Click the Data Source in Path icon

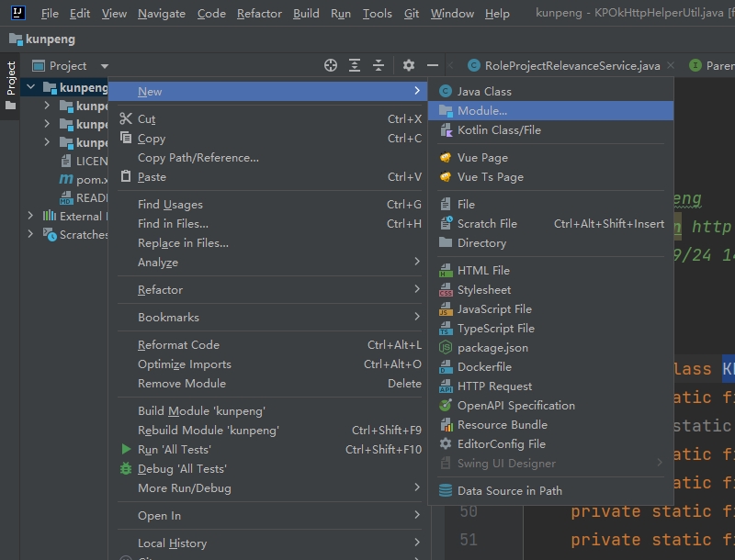tap(446, 491)
